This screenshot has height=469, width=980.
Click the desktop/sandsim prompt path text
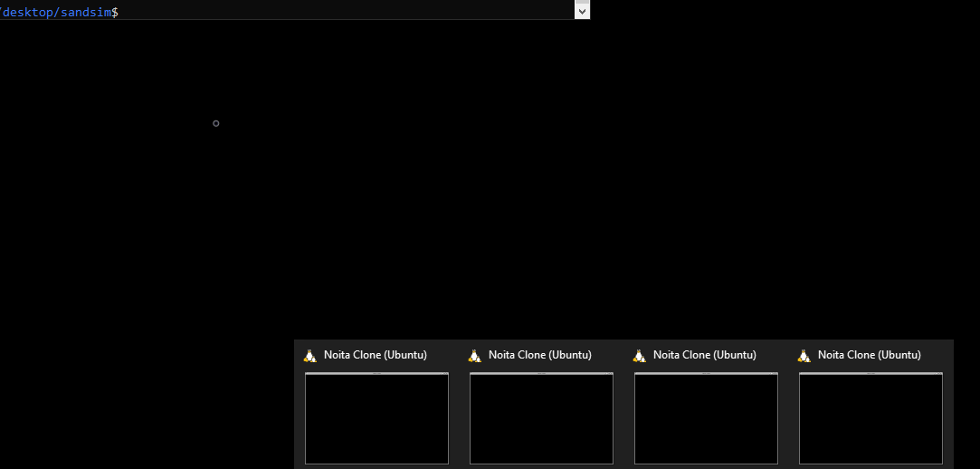(x=55, y=13)
